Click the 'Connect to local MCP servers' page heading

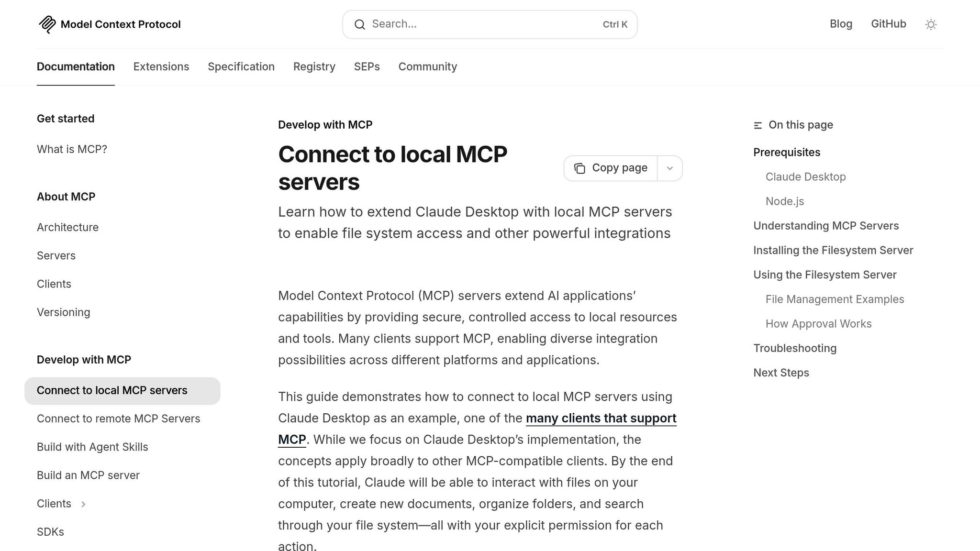(392, 168)
